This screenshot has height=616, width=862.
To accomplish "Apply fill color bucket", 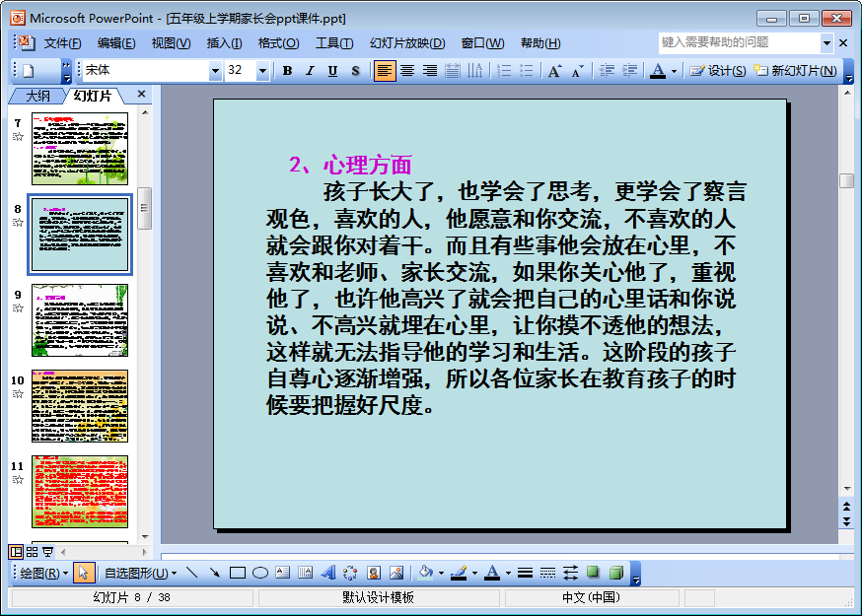I will [426, 574].
